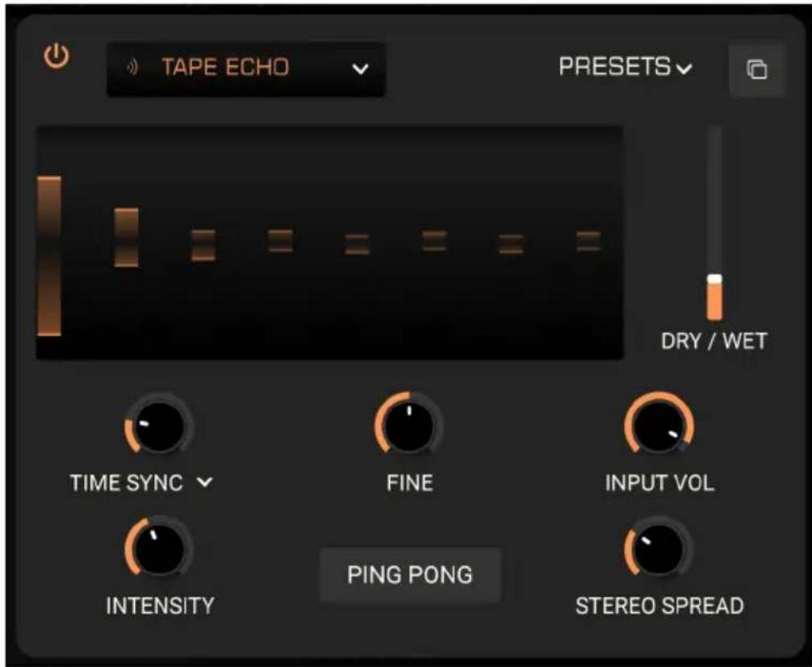Click the FINE label text
The image size is (812, 667).
tap(409, 483)
